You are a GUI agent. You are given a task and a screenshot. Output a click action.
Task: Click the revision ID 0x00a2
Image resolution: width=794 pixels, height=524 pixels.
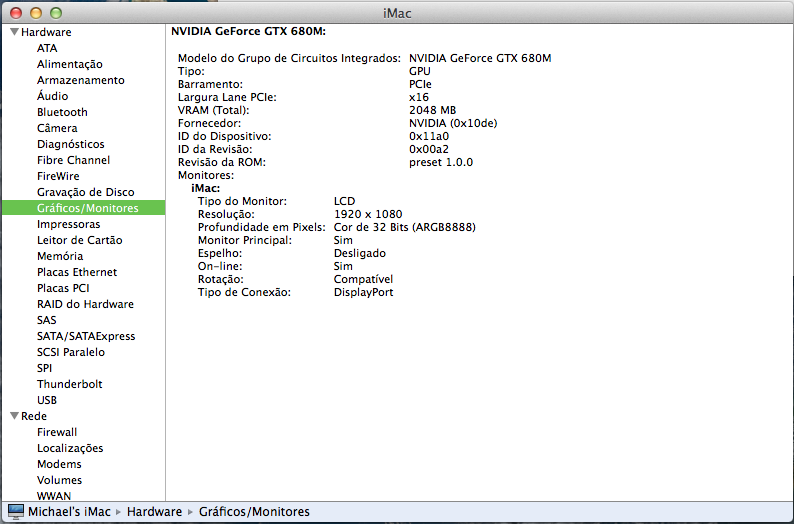pyautogui.click(x=429, y=149)
